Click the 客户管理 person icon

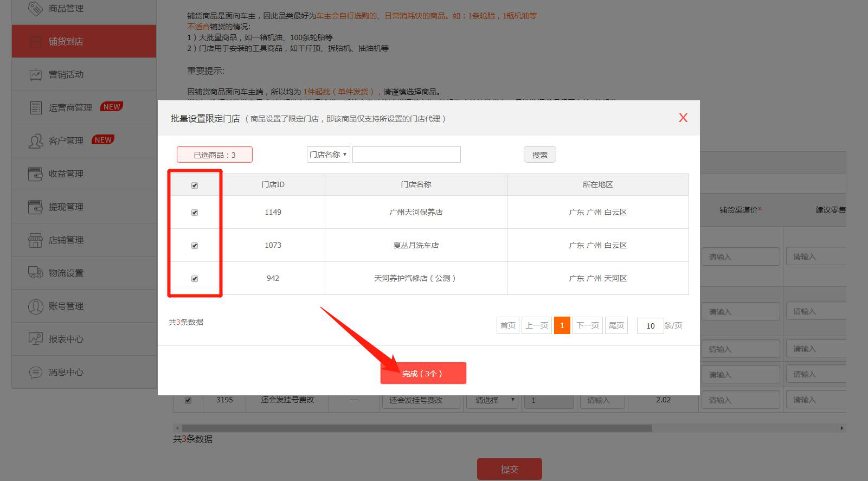[36, 141]
